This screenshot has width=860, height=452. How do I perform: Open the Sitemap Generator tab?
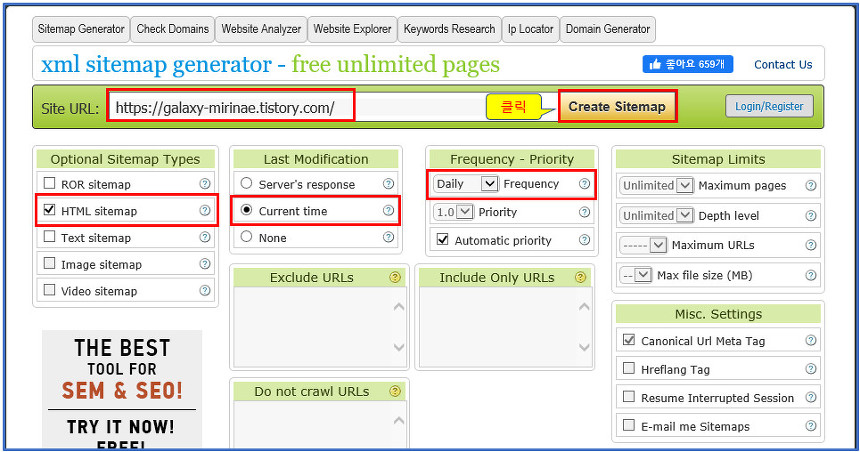coord(81,29)
